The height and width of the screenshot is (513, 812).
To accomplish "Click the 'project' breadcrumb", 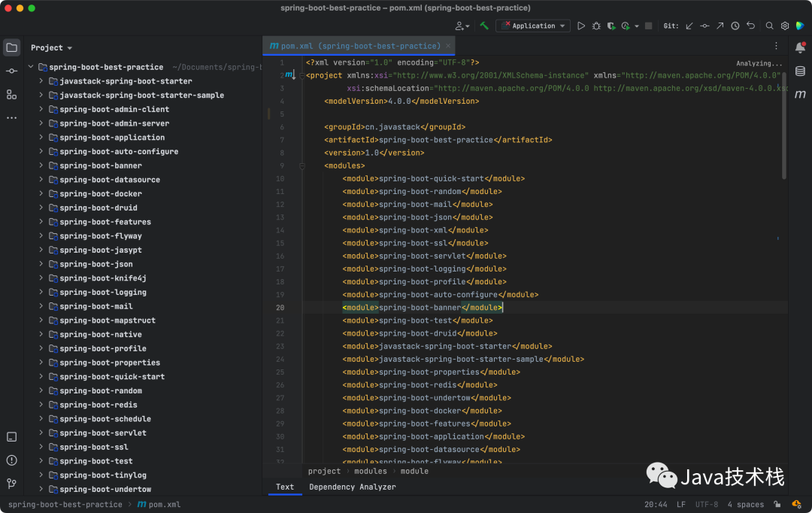I will [x=324, y=471].
